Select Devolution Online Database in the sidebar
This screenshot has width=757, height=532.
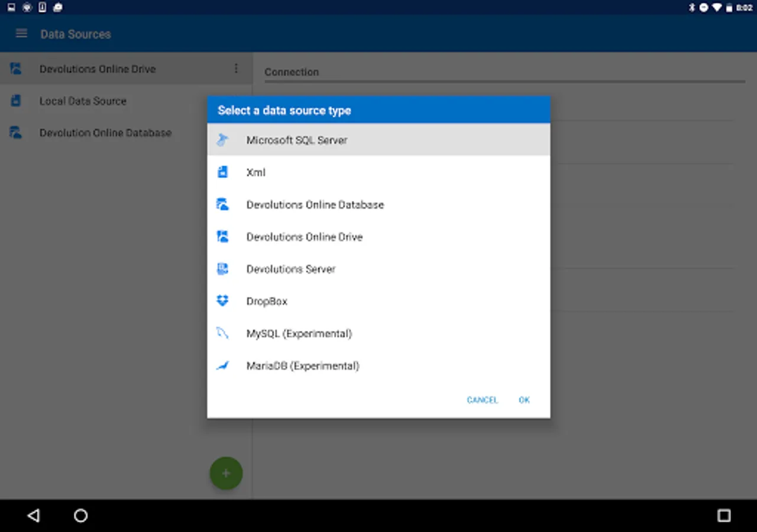coord(126,133)
